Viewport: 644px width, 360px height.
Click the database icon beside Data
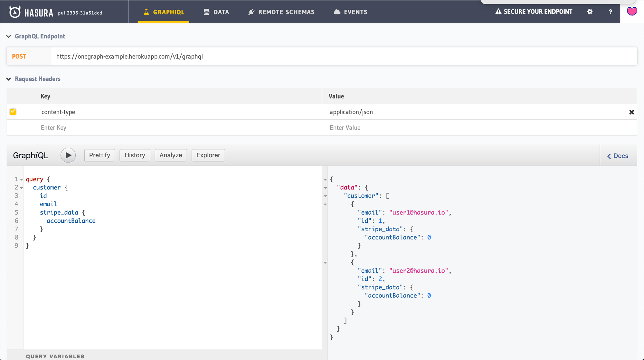(x=207, y=12)
